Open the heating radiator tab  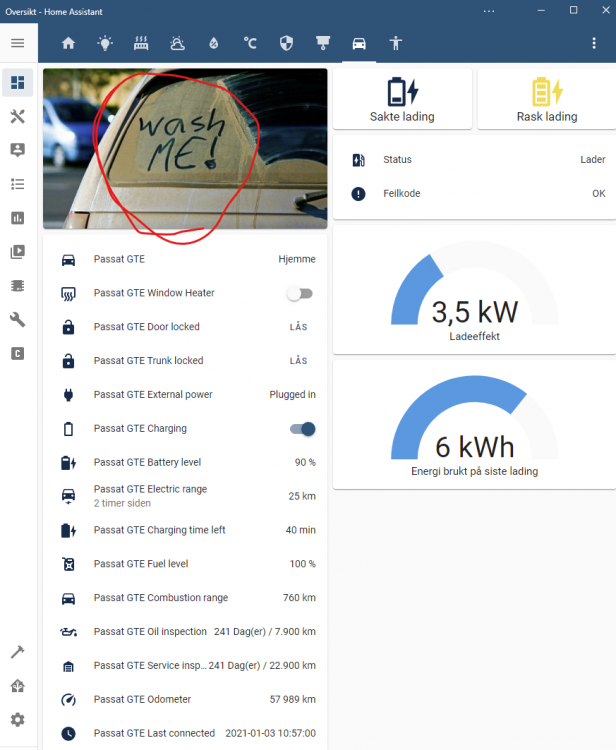click(x=141, y=44)
